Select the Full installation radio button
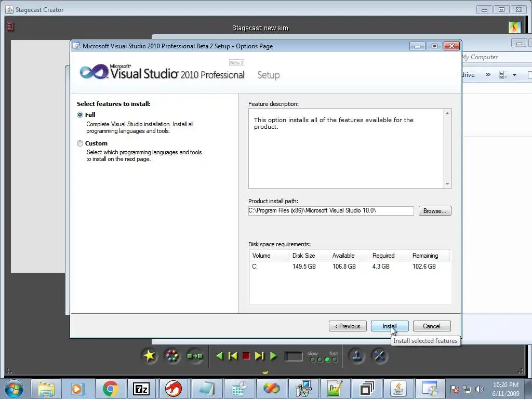Image resolution: width=532 pixels, height=399 pixels. click(79, 115)
